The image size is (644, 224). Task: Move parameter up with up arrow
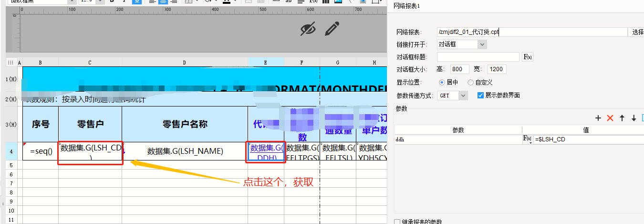622,118
